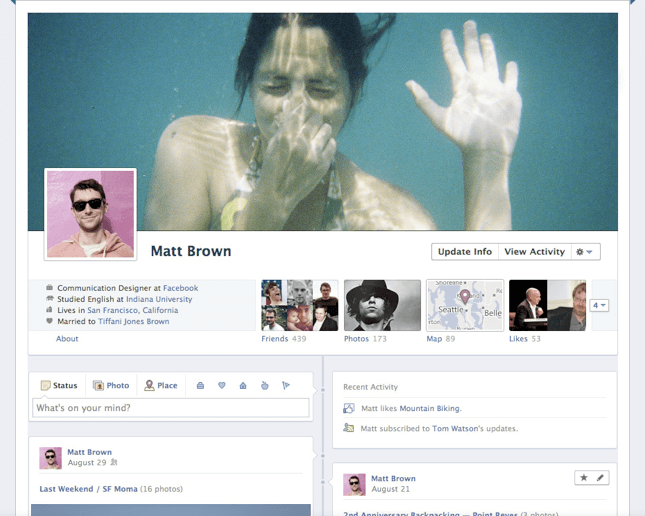Open the Mountain Biking link in Recent Activity
Viewport: 645px width, 516px height.
click(x=430, y=409)
